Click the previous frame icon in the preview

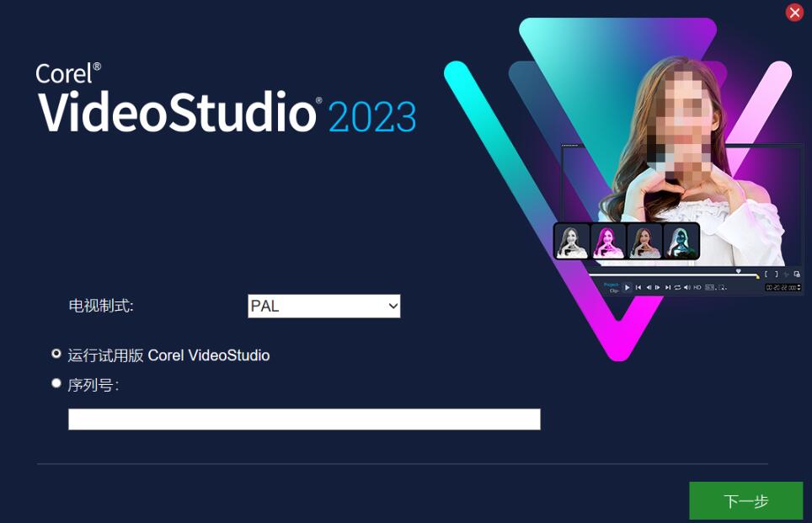pos(649,287)
